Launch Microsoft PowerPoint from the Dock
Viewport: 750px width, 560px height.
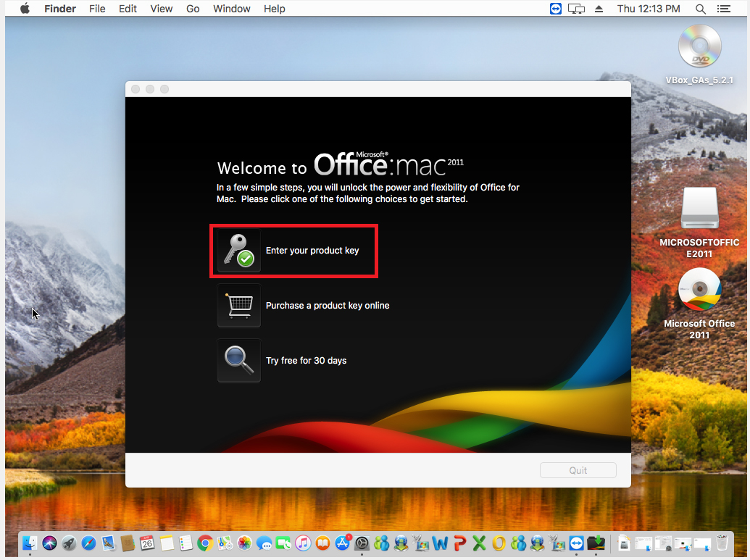459,543
